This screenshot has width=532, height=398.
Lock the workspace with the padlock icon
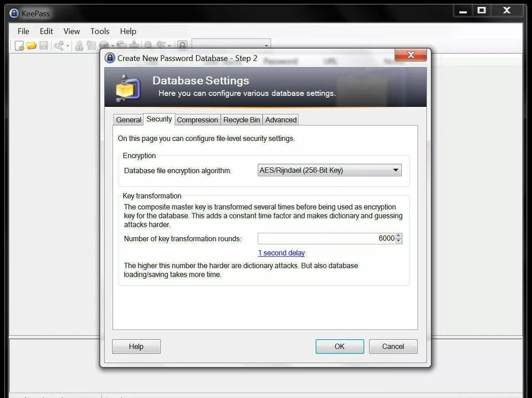coord(183,45)
